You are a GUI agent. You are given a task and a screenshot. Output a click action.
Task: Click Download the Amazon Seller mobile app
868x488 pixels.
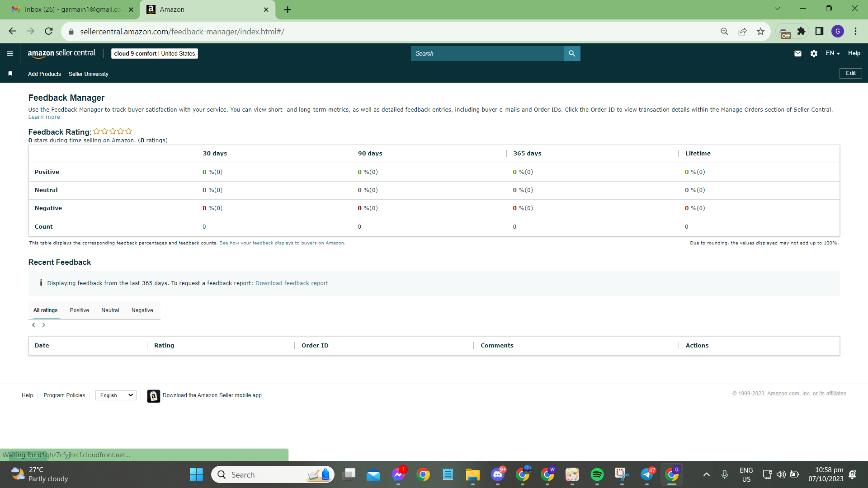(212, 395)
